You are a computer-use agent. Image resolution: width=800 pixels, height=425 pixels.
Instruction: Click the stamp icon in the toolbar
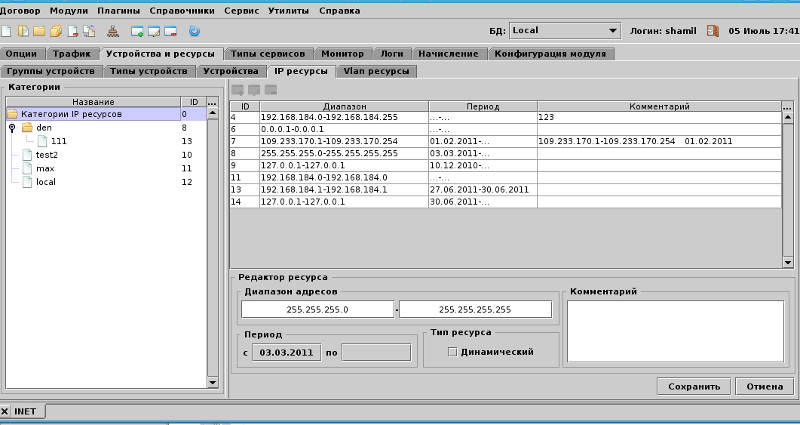tap(112, 31)
